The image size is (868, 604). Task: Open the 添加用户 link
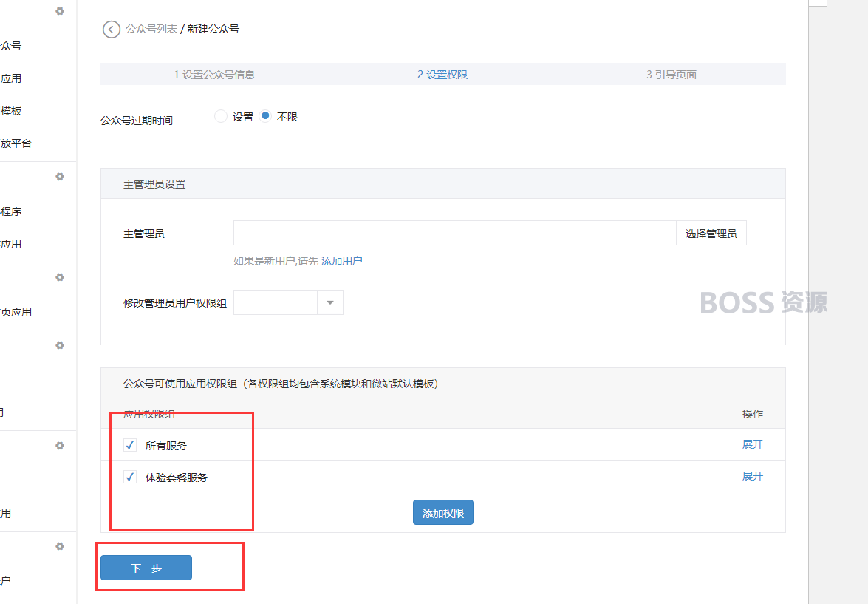(341, 260)
